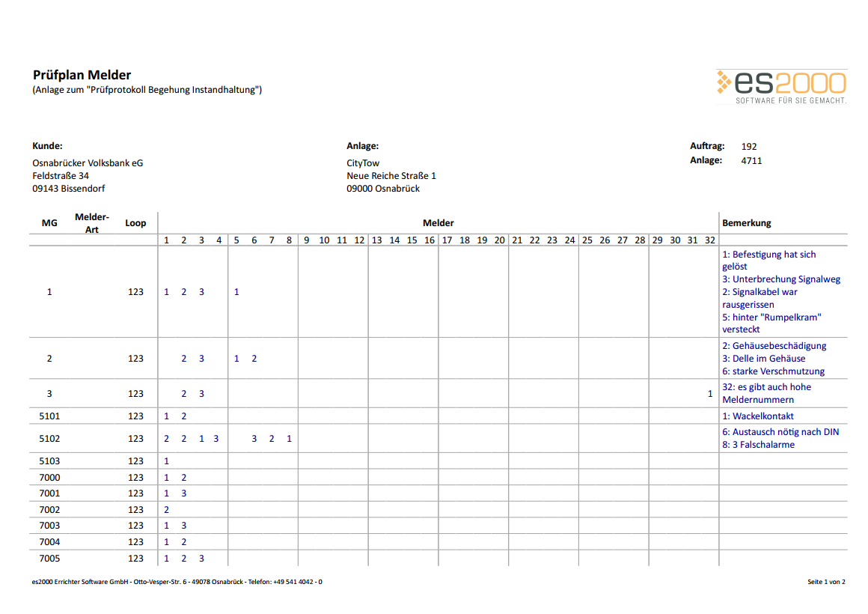Image resolution: width=868 pixels, height=614 pixels.
Task: Click value 3 under Melder 3 in 7005 row
Action: tap(201, 559)
